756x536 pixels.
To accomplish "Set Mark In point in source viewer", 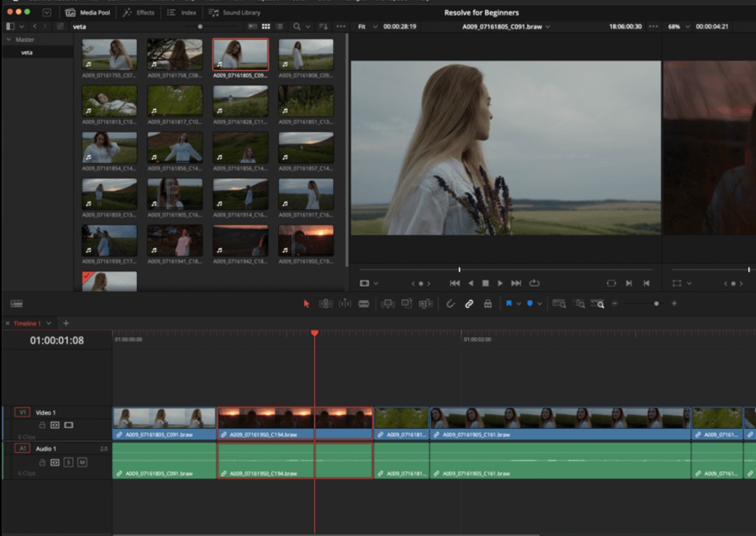I will pyautogui.click(x=629, y=283).
